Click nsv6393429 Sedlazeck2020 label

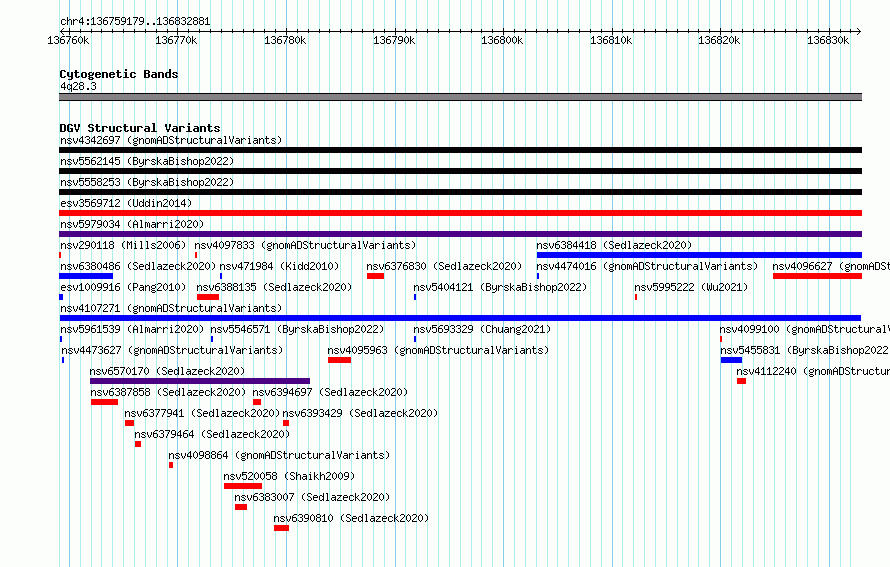point(360,413)
